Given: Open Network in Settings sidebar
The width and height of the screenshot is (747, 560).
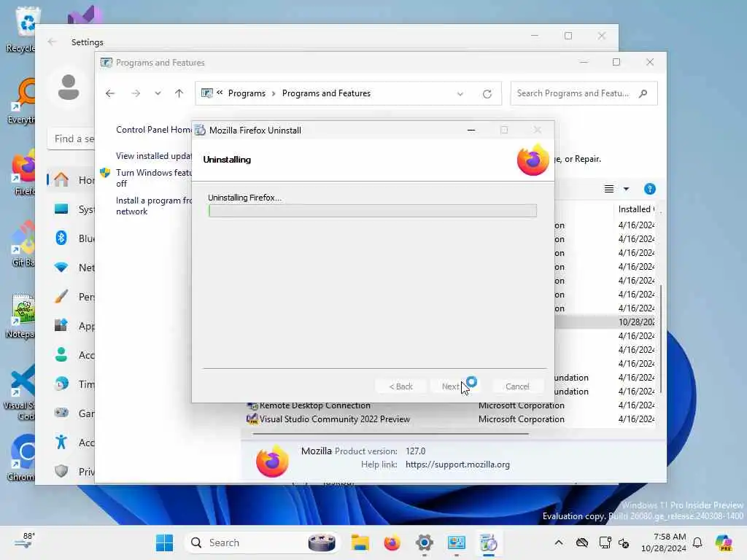Looking at the screenshot, I should (71, 267).
